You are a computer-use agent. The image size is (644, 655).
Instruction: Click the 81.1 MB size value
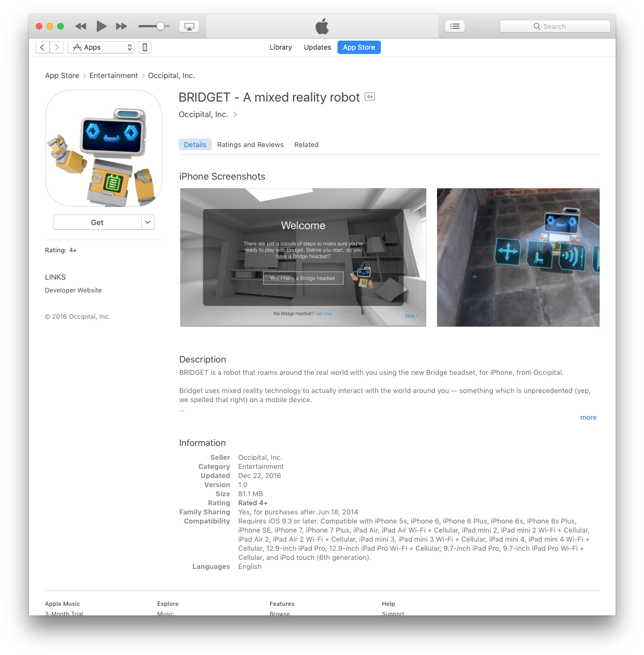click(251, 494)
